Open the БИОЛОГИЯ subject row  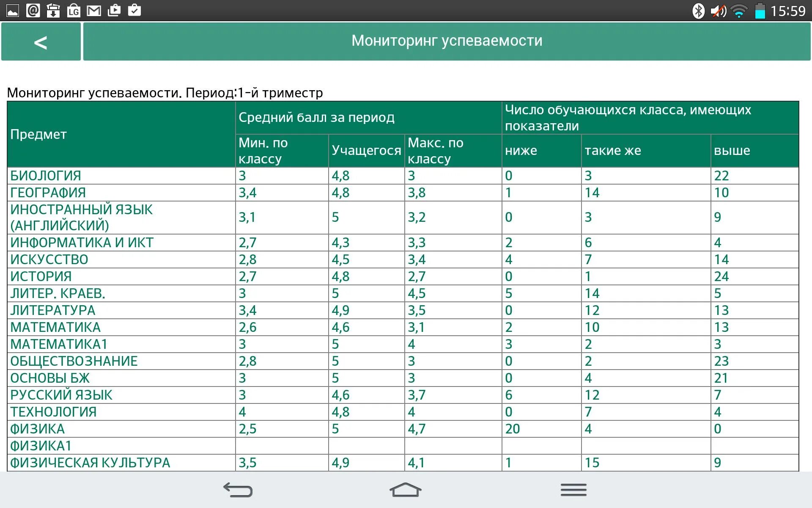[x=46, y=176]
